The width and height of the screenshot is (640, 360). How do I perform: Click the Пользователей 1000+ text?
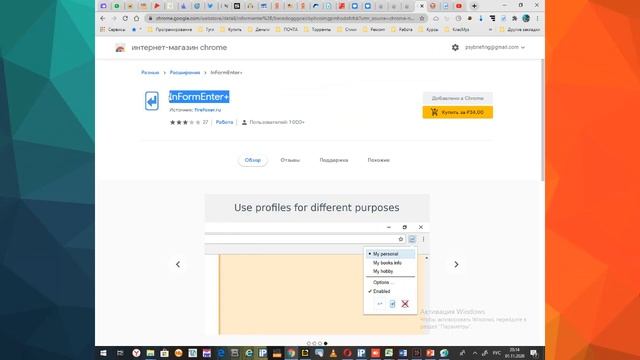click(277, 122)
